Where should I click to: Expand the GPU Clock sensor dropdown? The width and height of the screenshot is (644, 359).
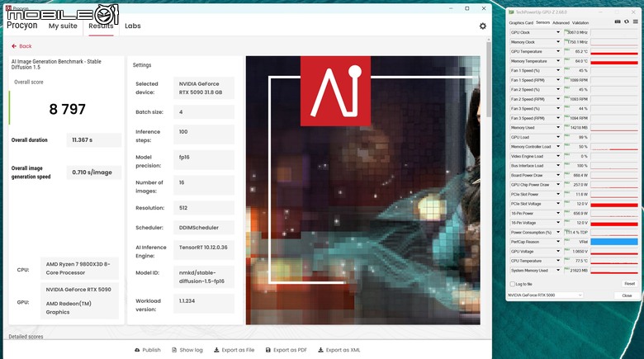pos(558,32)
